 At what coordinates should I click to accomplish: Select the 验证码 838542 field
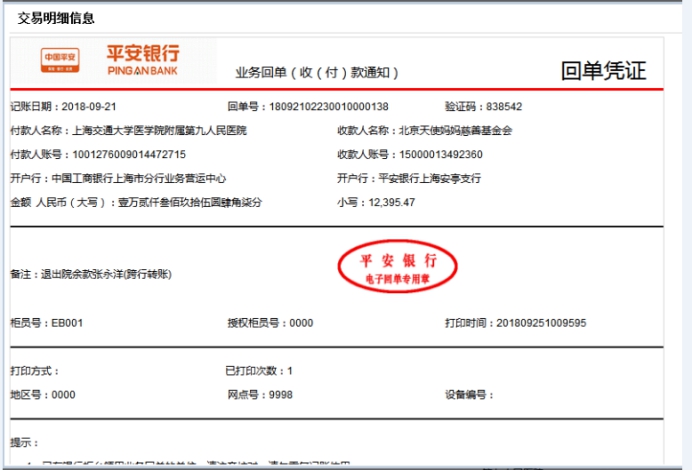tap(483, 106)
